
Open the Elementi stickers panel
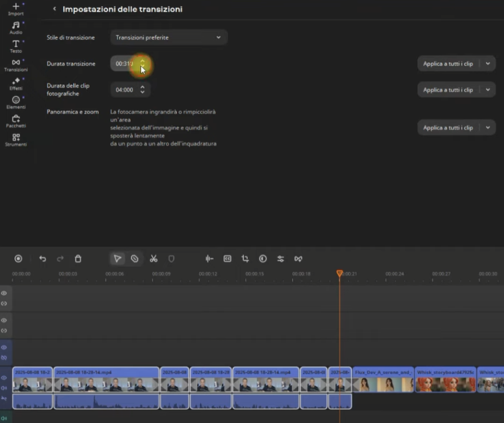(16, 102)
